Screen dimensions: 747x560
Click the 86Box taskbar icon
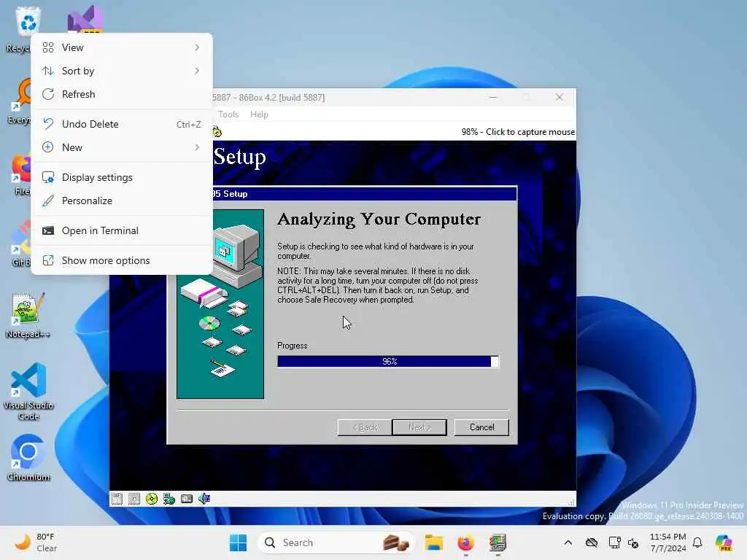tap(498, 542)
